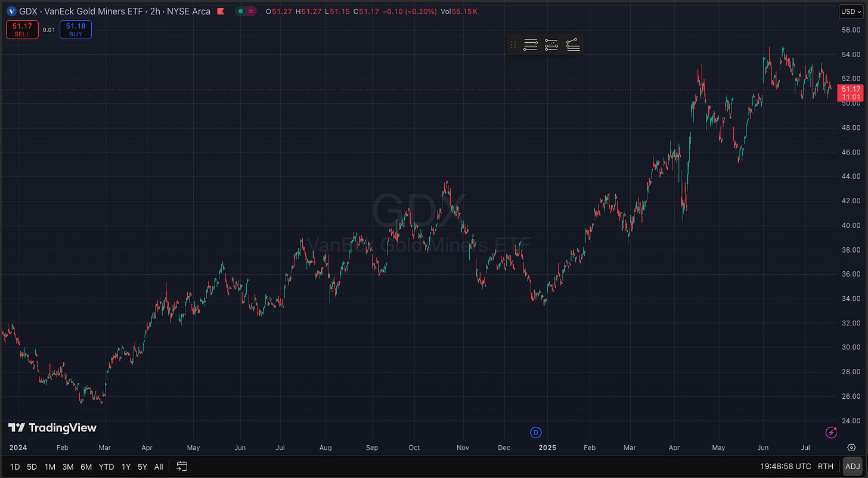Click the blue 51.18 BUY button

[x=76, y=30]
